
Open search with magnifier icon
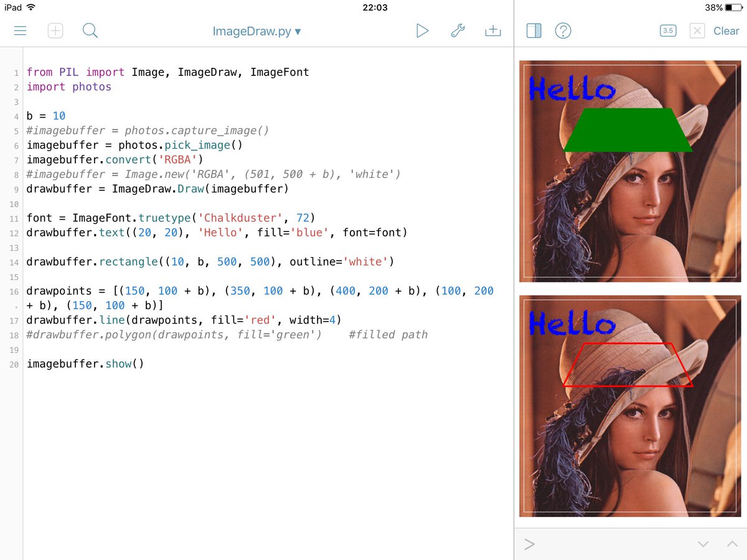click(90, 30)
